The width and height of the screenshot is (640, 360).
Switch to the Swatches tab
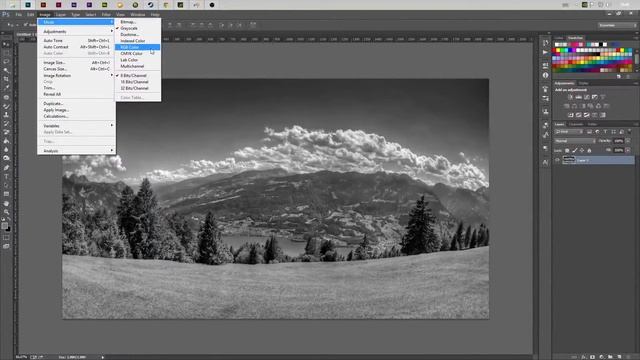[x=576, y=38]
